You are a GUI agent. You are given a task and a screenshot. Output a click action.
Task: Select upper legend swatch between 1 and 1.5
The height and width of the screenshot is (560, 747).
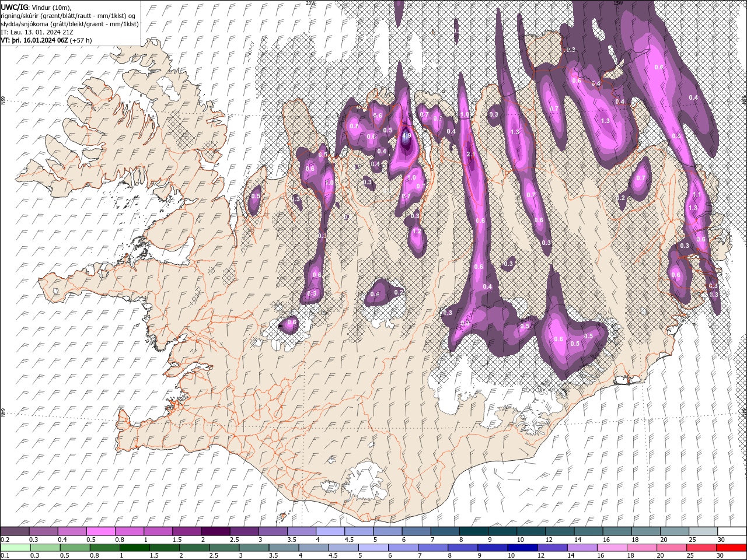[x=158, y=531]
